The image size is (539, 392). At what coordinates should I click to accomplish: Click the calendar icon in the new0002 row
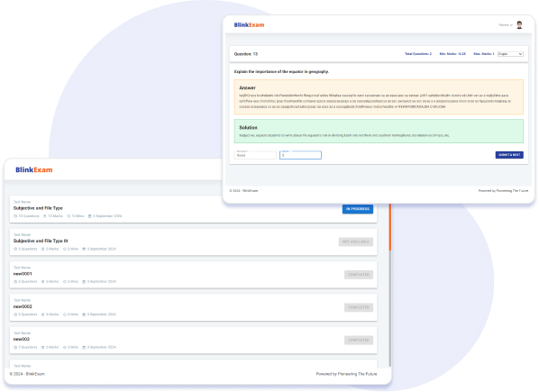coord(84,315)
